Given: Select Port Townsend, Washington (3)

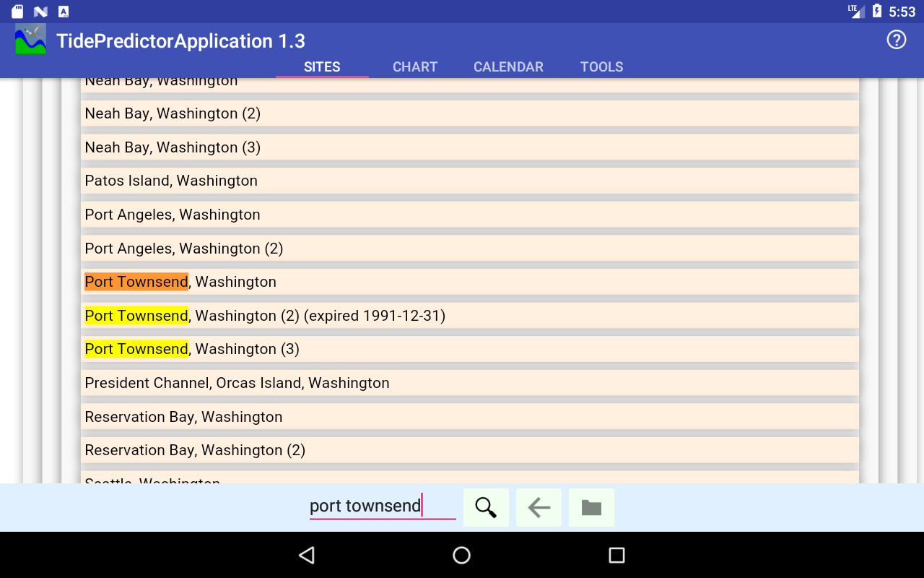Looking at the screenshot, I should (470, 349).
